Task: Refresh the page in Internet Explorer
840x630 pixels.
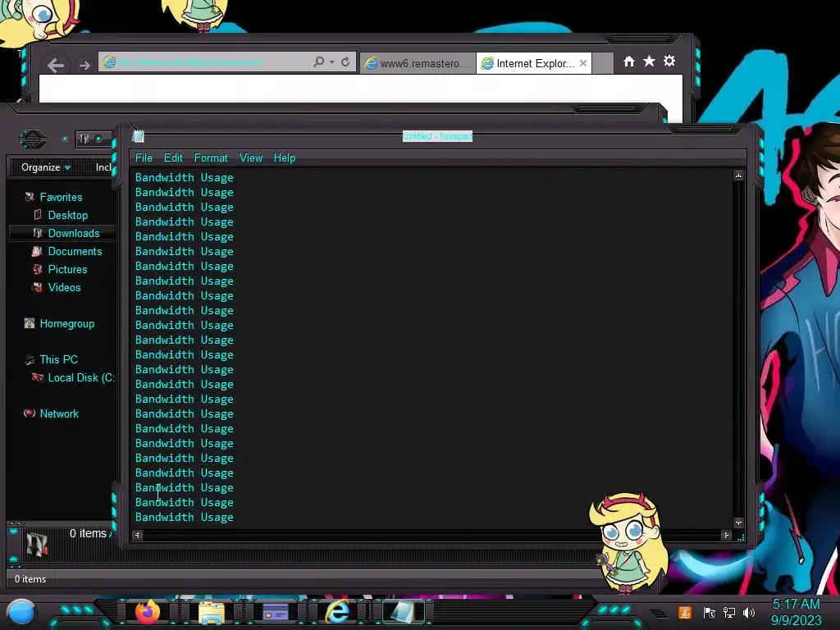Action: point(345,62)
